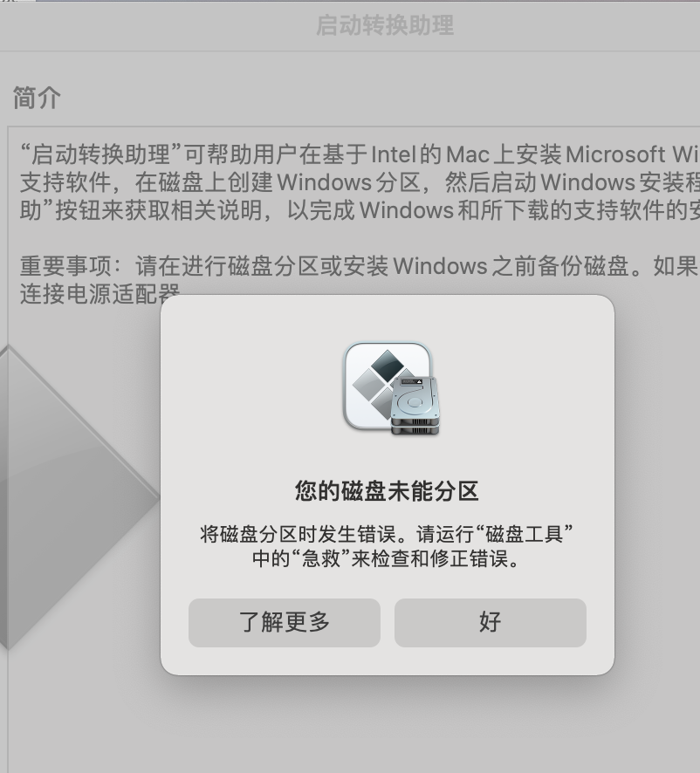Image resolution: width=700 pixels, height=773 pixels.
Task: Click the hard drive graphic on dialog icon
Action: click(x=415, y=406)
